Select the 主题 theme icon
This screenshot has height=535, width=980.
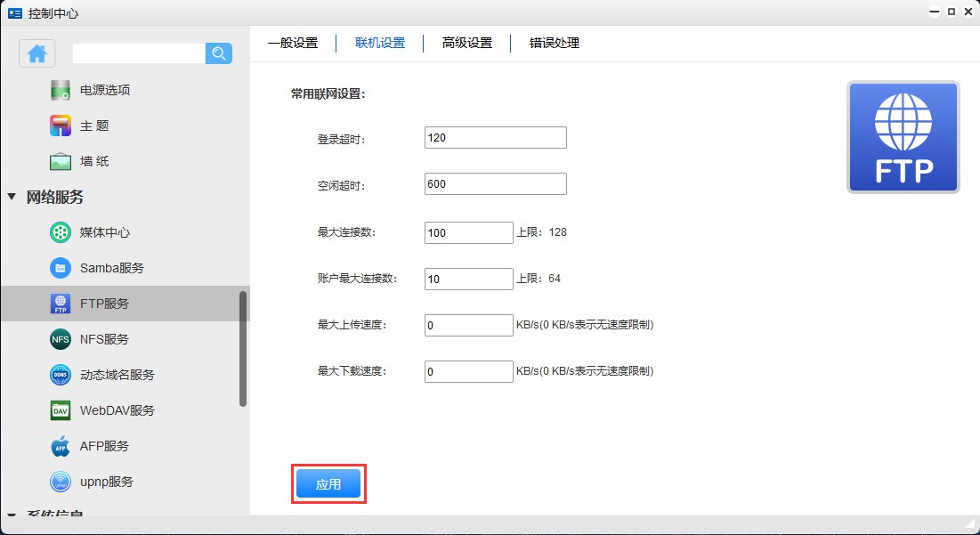coord(61,126)
